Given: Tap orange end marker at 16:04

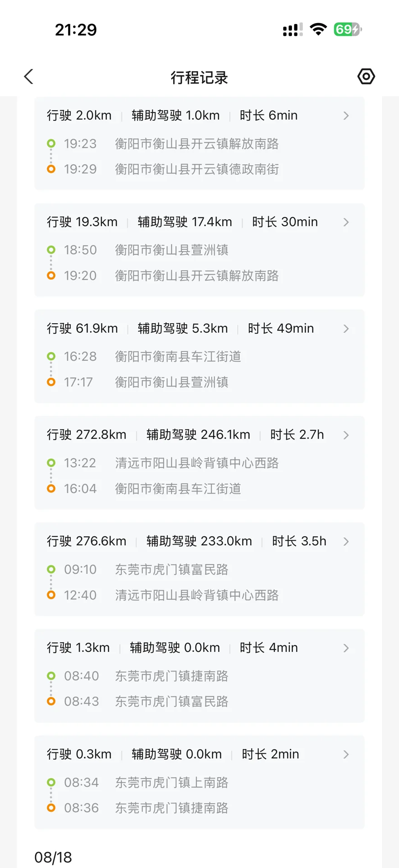Looking at the screenshot, I should (51, 488).
